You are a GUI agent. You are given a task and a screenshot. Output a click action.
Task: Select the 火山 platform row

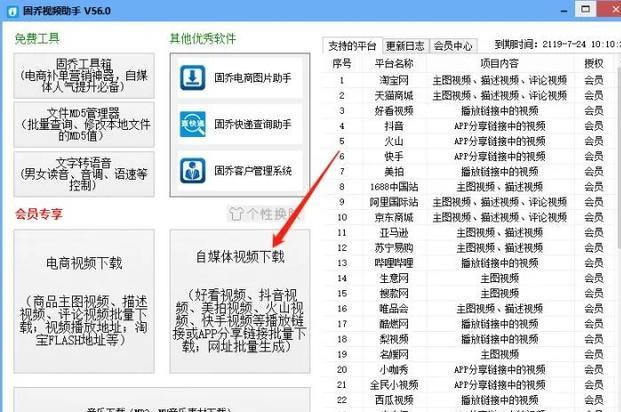point(469,141)
